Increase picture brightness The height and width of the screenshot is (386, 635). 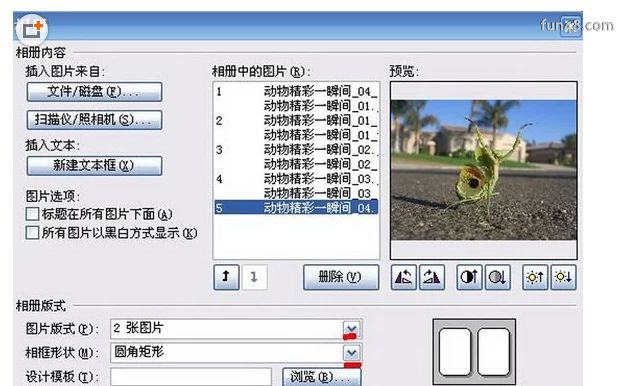pyautogui.click(x=535, y=277)
